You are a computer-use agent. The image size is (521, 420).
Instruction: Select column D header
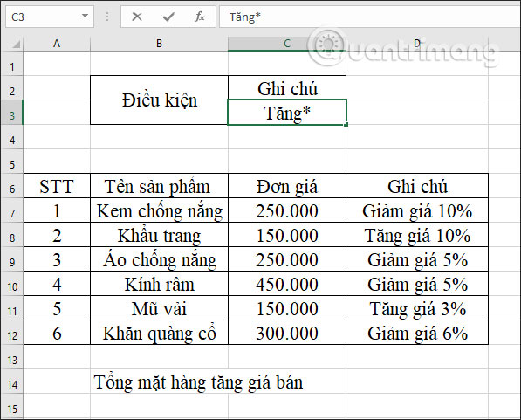417,44
